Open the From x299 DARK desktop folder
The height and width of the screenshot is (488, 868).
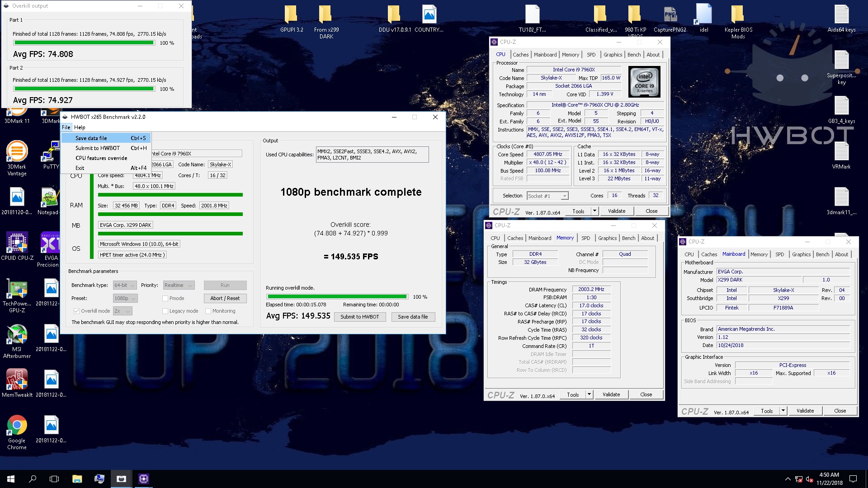click(326, 22)
